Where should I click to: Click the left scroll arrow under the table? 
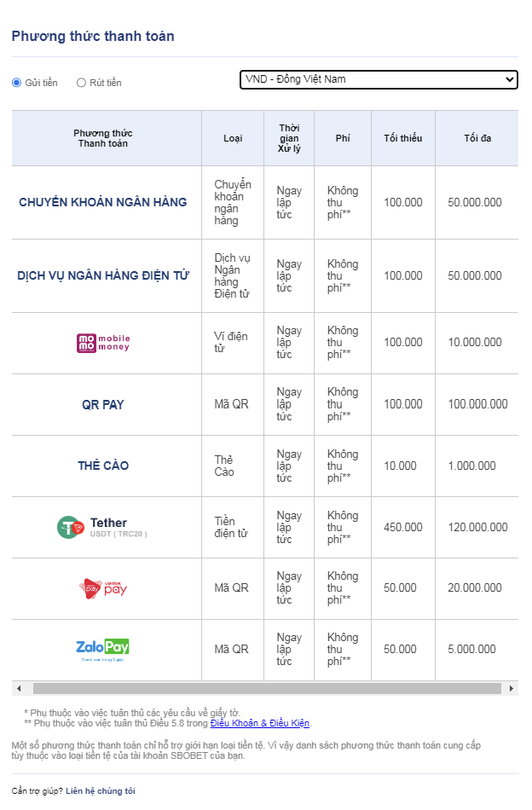(x=19, y=689)
